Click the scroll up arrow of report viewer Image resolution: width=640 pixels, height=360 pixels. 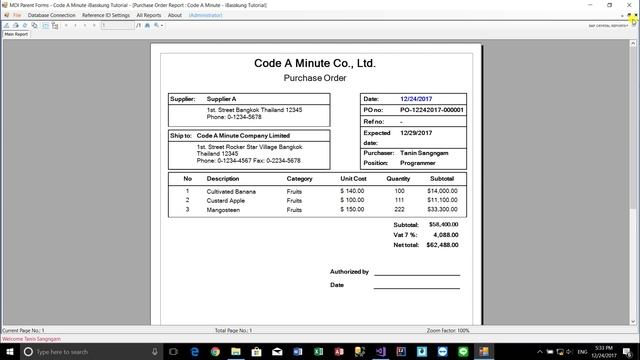pos(633,43)
